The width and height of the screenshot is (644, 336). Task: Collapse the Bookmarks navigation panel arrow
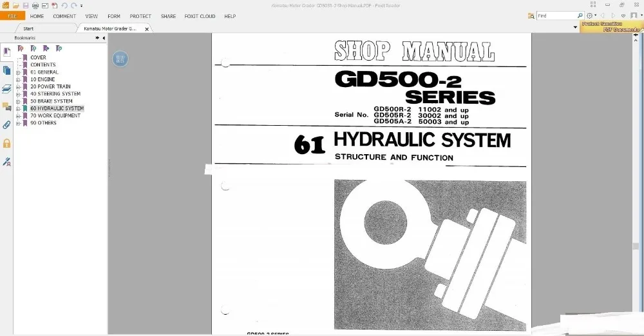tap(104, 38)
